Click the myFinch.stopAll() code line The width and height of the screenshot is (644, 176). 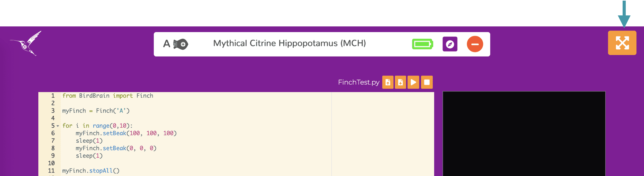[x=91, y=171]
